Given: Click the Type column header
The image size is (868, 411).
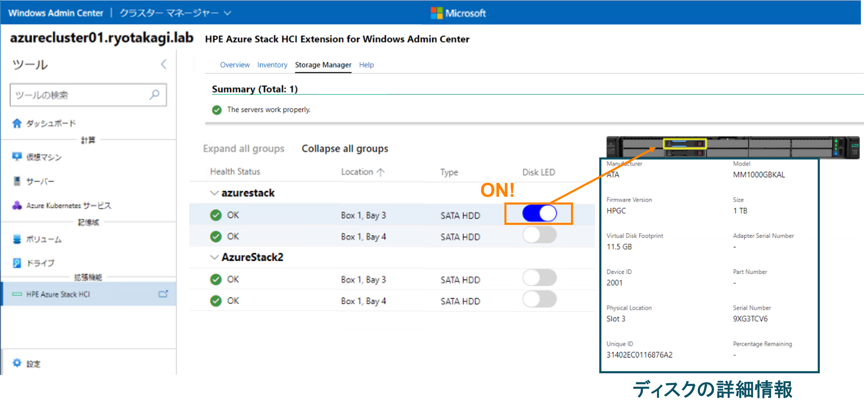Looking at the screenshot, I should pyautogui.click(x=449, y=172).
